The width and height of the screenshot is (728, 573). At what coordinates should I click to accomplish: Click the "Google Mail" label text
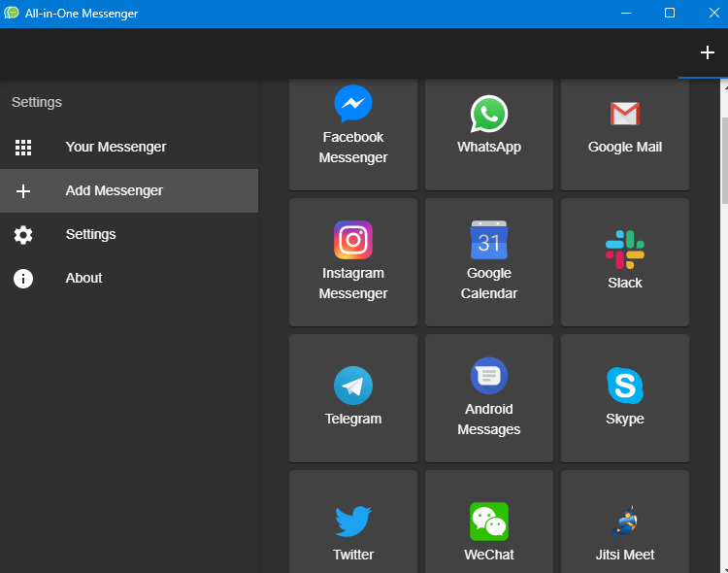tap(625, 147)
